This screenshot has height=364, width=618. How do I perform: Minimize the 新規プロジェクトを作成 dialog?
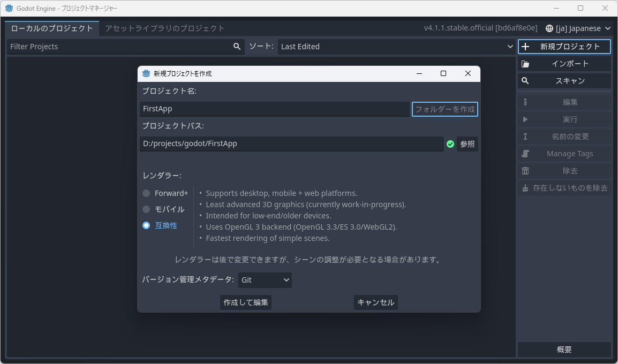pos(419,74)
